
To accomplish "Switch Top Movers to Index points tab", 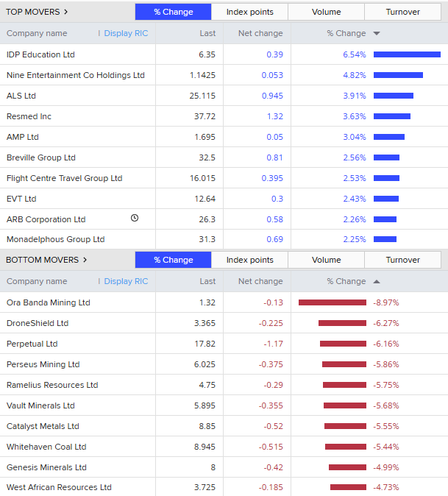I will (x=249, y=12).
